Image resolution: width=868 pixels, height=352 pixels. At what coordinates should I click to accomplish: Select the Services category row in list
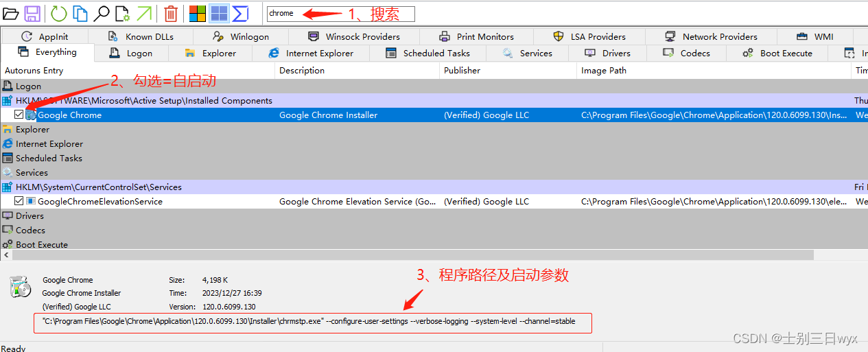pos(434,172)
